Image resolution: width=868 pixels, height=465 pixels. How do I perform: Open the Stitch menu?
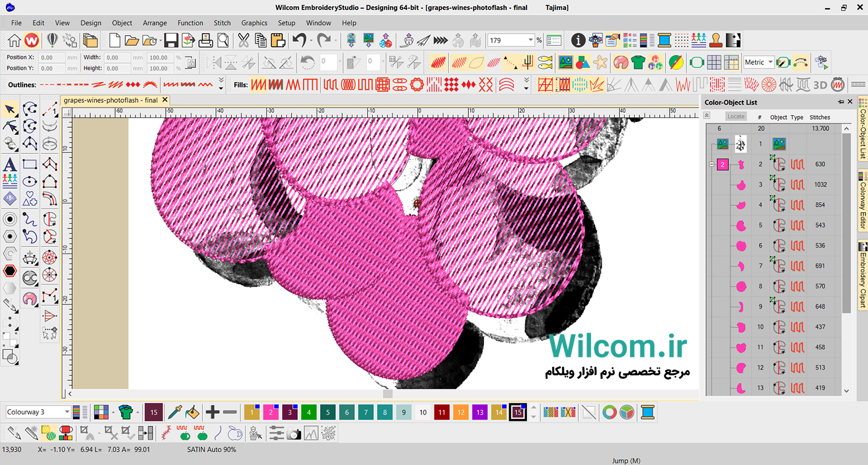click(222, 23)
